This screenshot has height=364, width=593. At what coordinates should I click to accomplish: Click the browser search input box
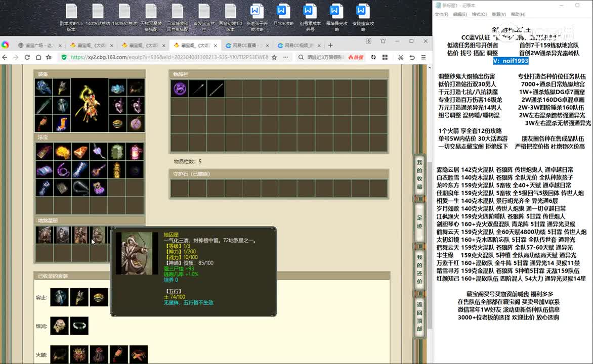click(325, 57)
